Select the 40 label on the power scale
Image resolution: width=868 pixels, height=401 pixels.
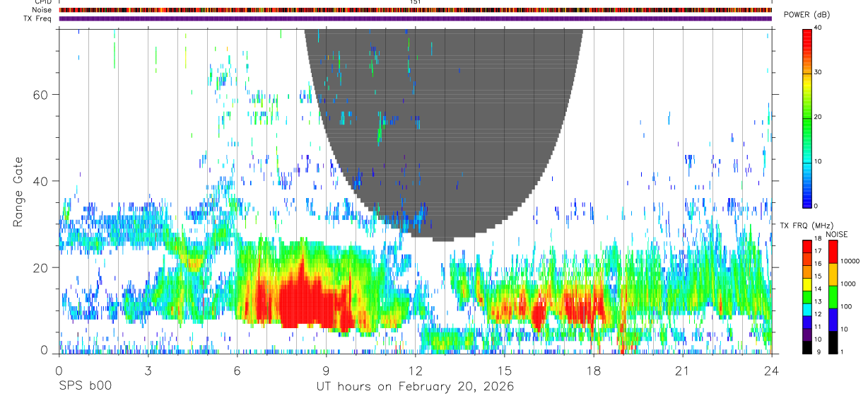pos(819,28)
